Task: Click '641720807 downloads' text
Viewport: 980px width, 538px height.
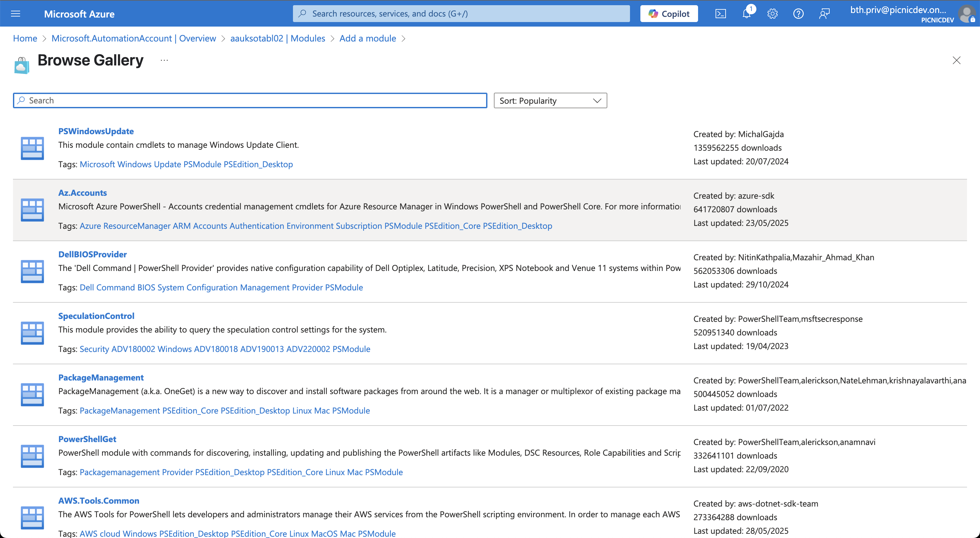Action: (735, 210)
